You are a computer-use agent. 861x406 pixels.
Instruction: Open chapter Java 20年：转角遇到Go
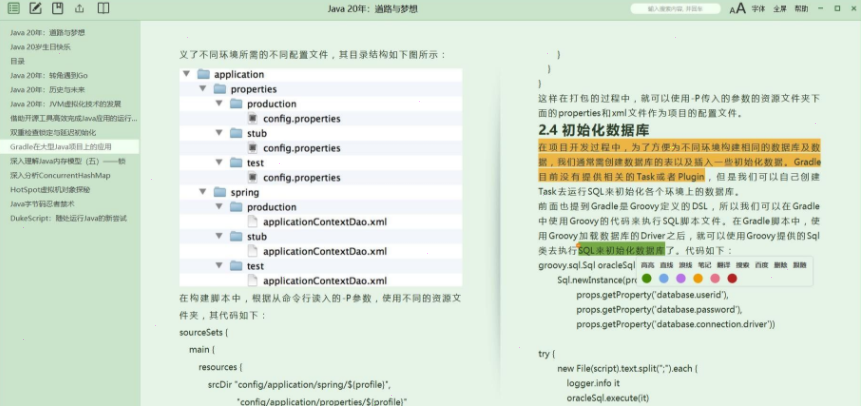click(x=49, y=76)
